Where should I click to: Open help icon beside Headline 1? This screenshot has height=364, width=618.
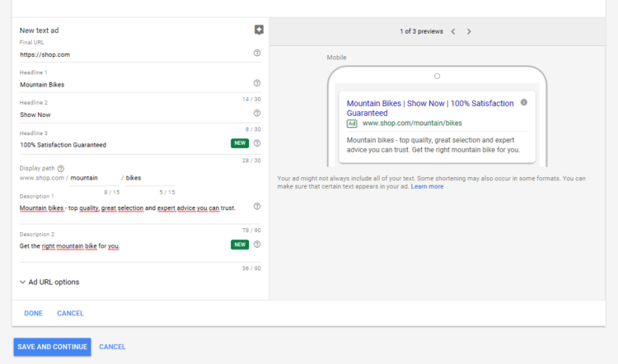257,82
